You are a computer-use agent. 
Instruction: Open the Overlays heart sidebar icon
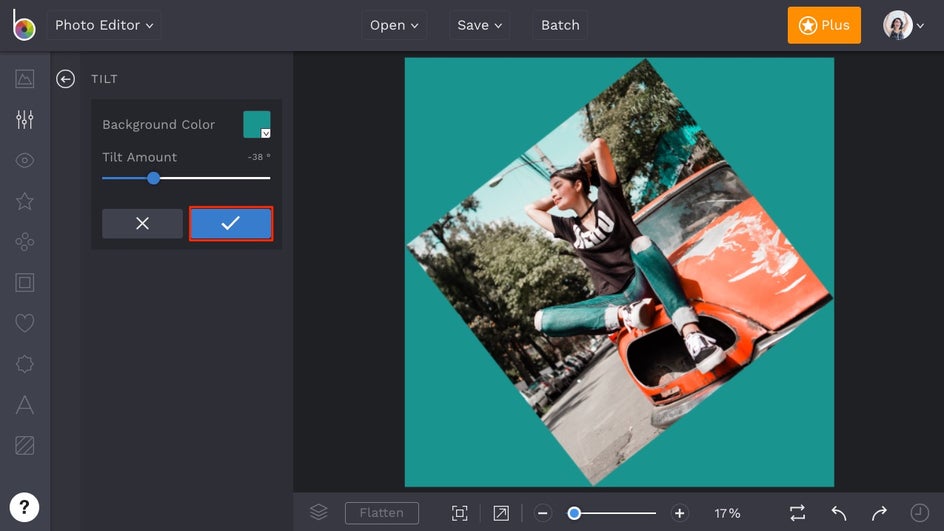coord(25,323)
